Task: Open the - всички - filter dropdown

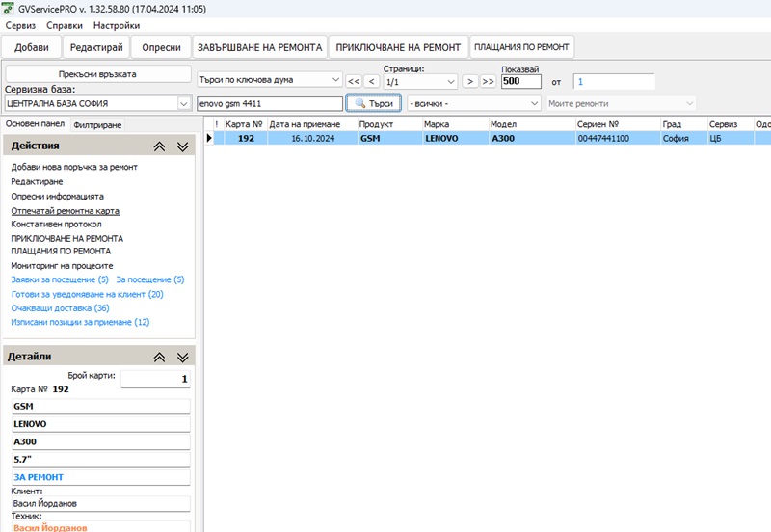Action: click(474, 104)
